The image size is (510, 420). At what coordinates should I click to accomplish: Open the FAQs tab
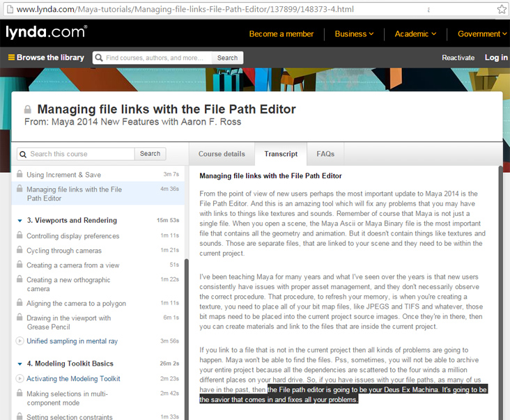pos(325,154)
